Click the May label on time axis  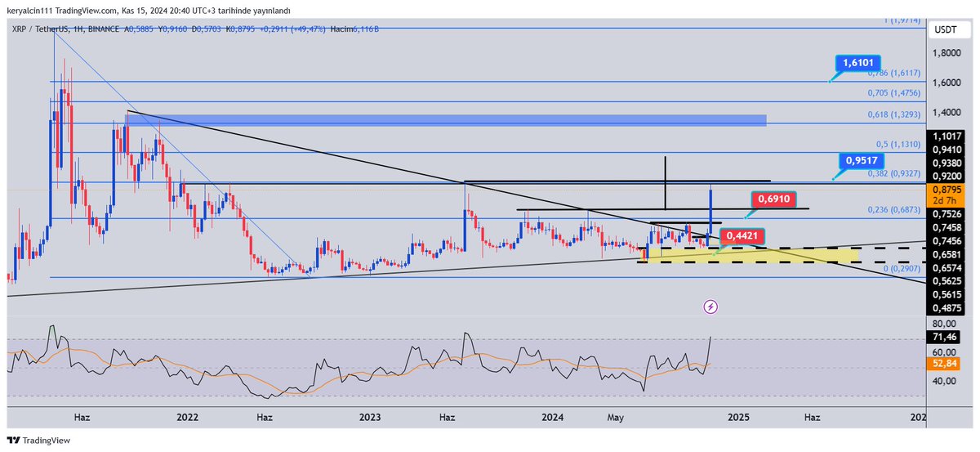point(615,417)
